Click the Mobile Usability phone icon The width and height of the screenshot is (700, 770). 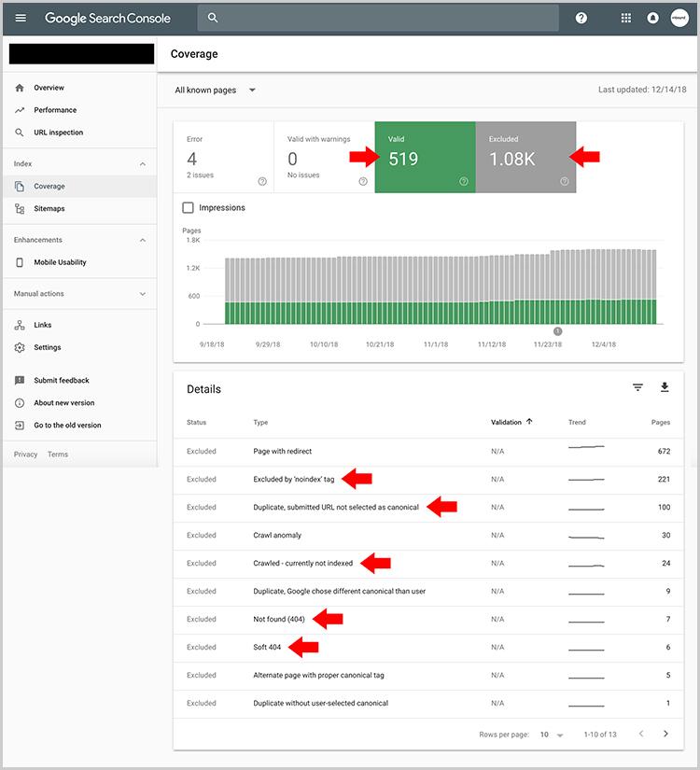[20, 262]
